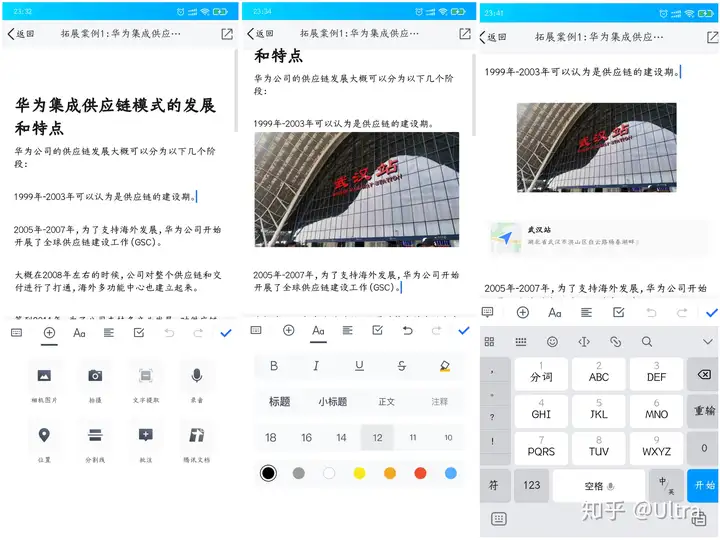Tap the 批注 annotation comment icon

[x=146, y=435]
